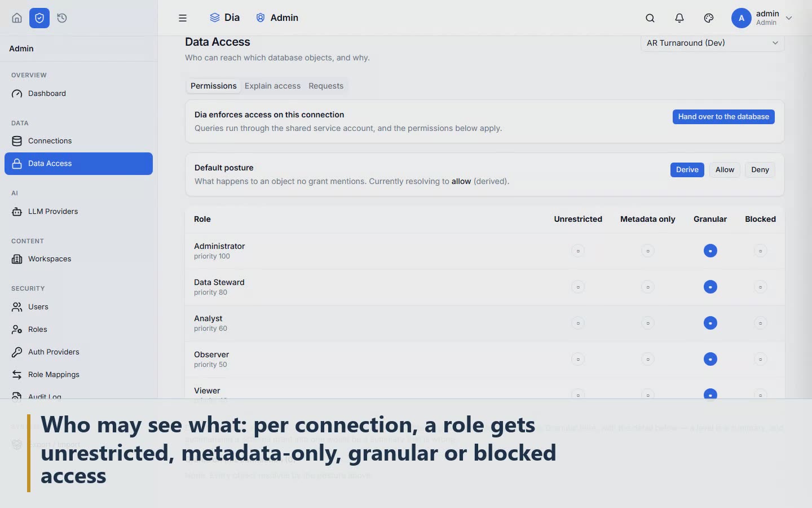
Task: Click Hand over to the database
Action: coord(723,117)
